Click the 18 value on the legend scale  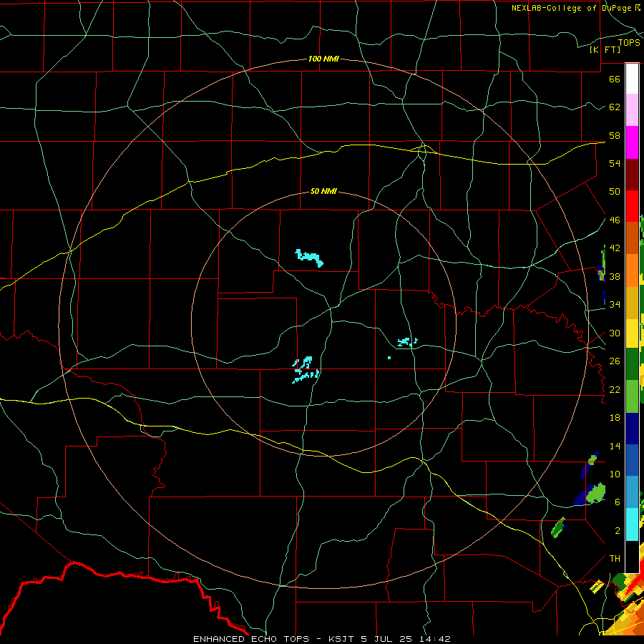click(615, 418)
